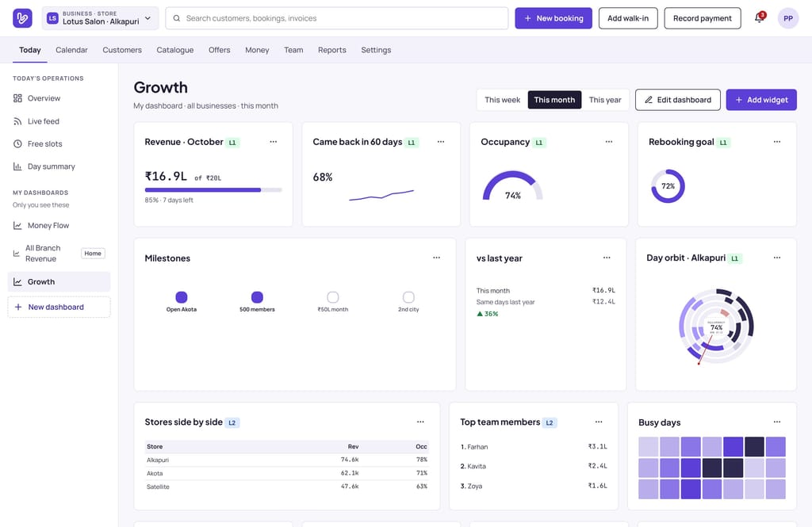812x527 pixels.
Task: Click the L1 badge beside Revenue October
Action: [x=232, y=143]
